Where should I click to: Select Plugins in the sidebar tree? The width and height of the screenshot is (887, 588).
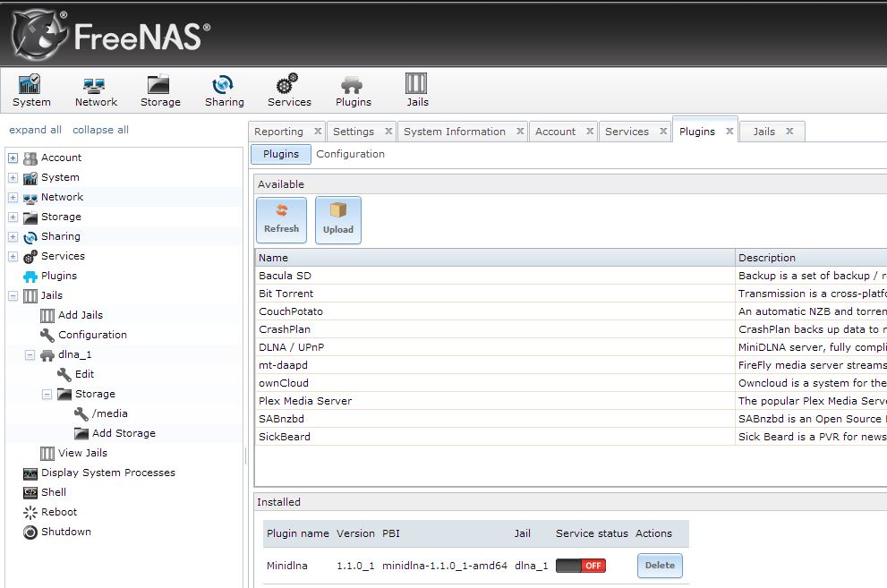click(x=59, y=276)
